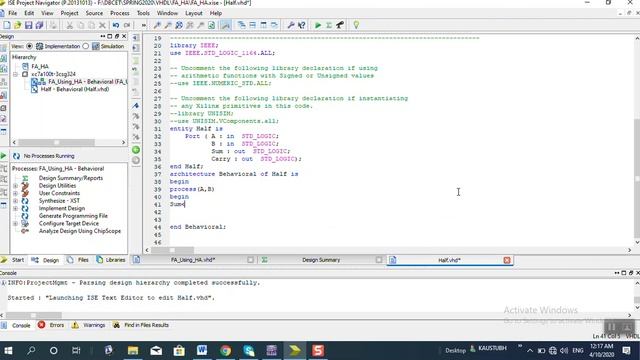The height and width of the screenshot is (360, 640).
Task: Click the Redo arrow icon
Action: coord(127,25)
